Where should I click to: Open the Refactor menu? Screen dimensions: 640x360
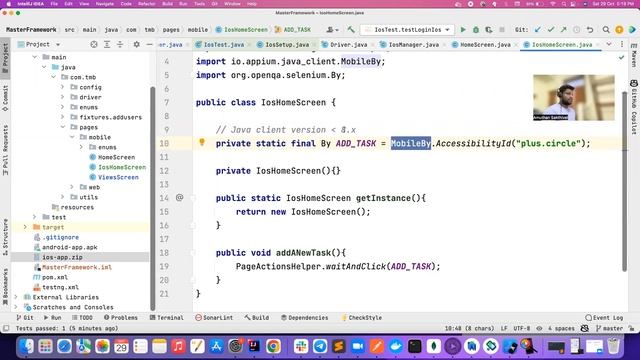(x=147, y=4)
